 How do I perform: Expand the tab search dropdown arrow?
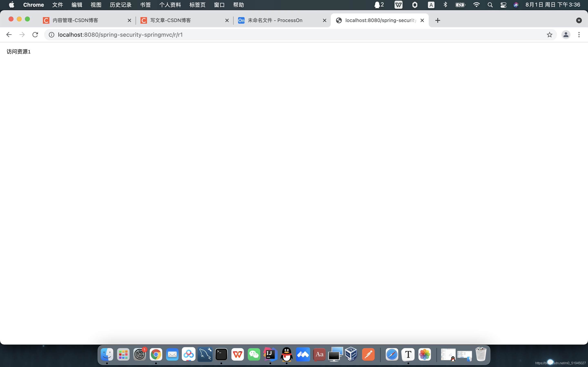coord(579,20)
